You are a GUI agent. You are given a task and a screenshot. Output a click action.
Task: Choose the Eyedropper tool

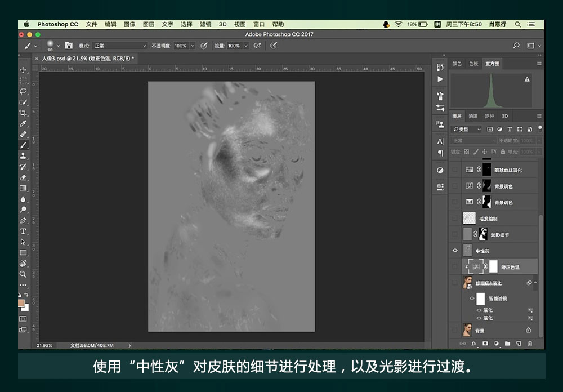23,123
